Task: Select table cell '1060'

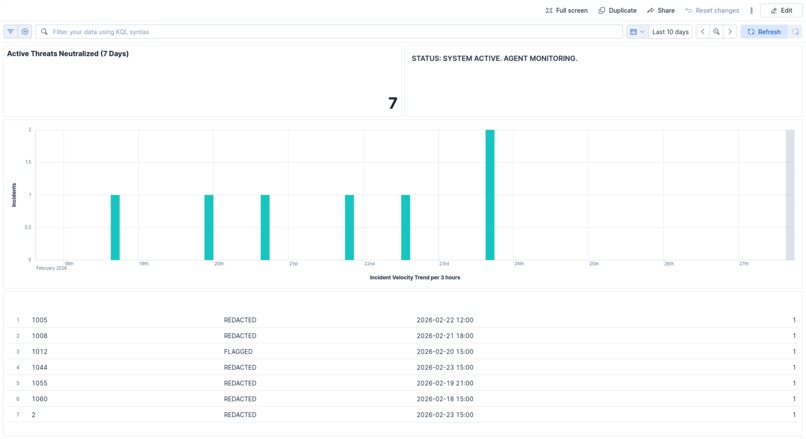Action: [40, 399]
